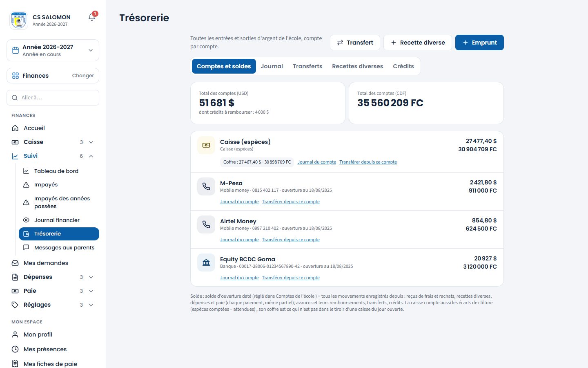Select Trésorerie in the sidebar
Screen dimensions: 588x368
tap(59, 234)
